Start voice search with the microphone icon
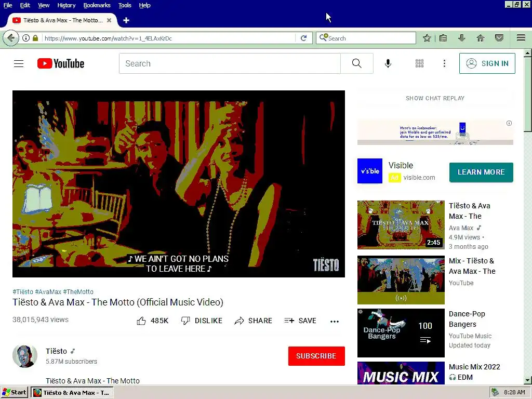 (388, 63)
